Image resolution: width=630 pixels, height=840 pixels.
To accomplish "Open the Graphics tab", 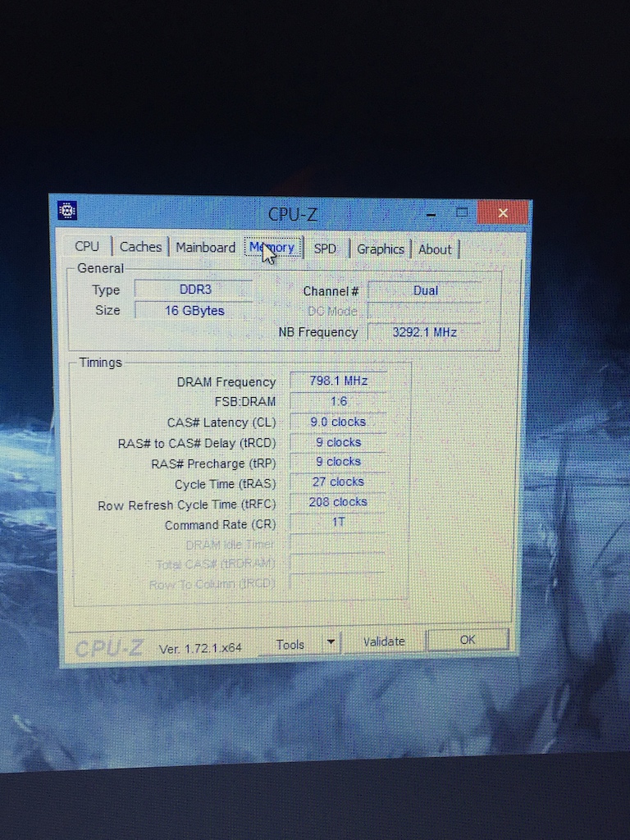I will [381, 249].
